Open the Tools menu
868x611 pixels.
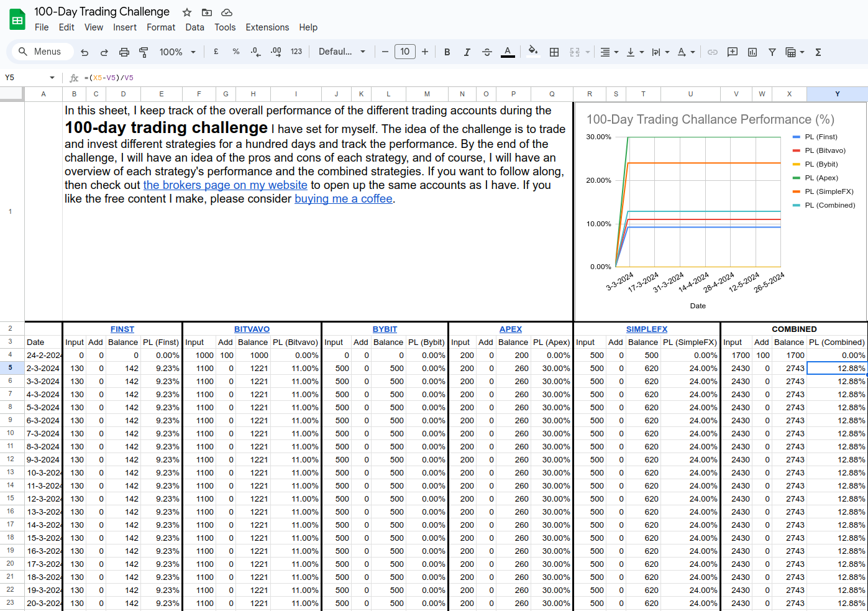tap(225, 27)
